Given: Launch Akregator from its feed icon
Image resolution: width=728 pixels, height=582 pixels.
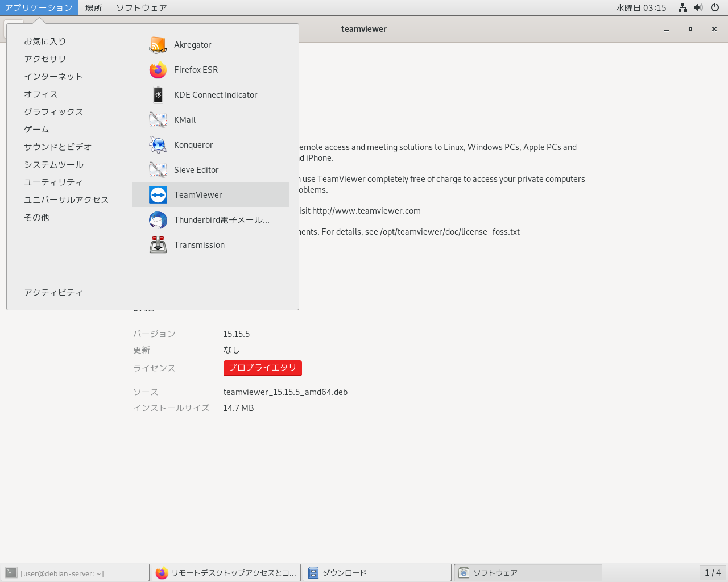Looking at the screenshot, I should [x=158, y=45].
